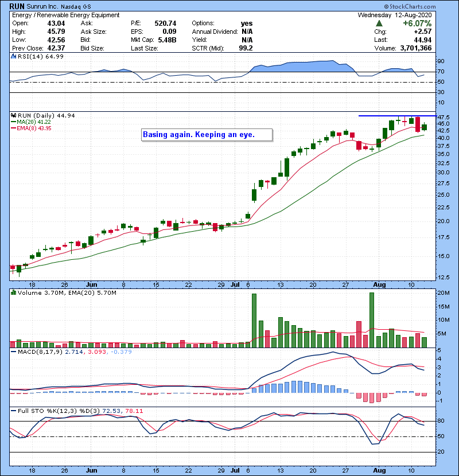Click the 20.0 price axis label
This screenshot has height=476, width=459.
coord(444,221)
